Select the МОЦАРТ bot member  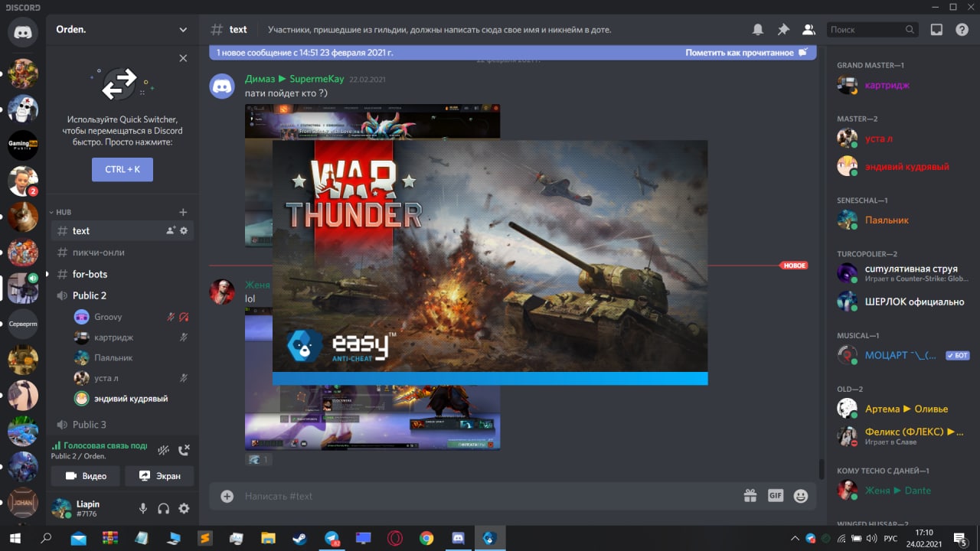903,355
